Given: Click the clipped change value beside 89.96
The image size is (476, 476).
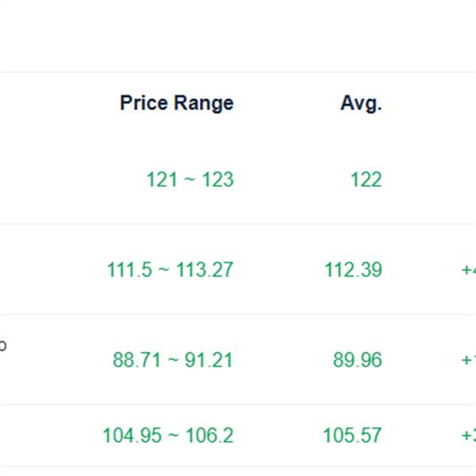Looking at the screenshot, I should [468, 360].
